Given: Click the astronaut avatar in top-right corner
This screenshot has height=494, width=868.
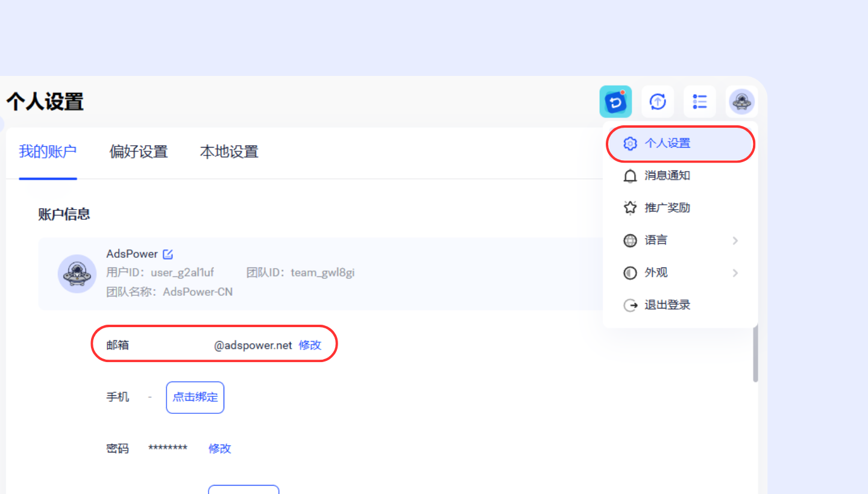Looking at the screenshot, I should (x=741, y=102).
